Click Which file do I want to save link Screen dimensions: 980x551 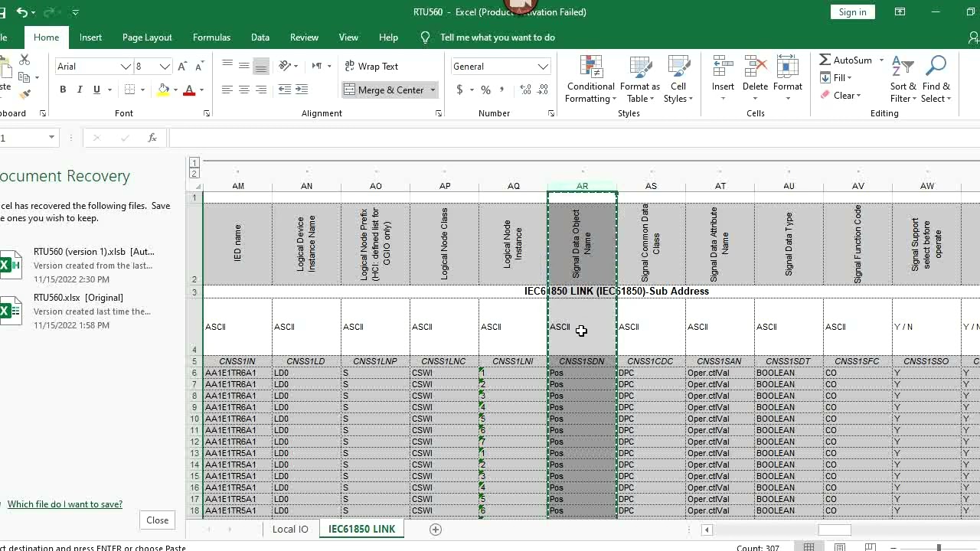click(x=65, y=504)
